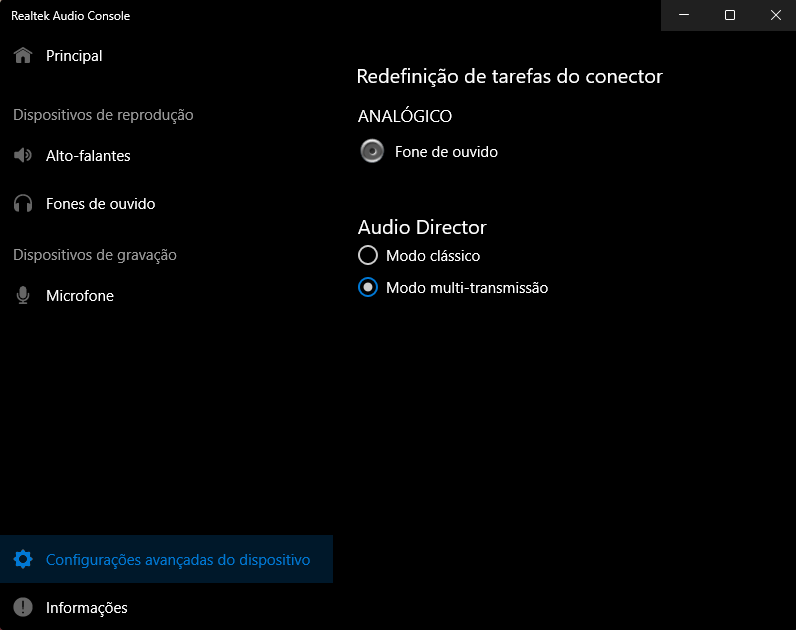The height and width of the screenshot is (630, 796).
Task: Click the Audio Director heading
Action: 422,227
